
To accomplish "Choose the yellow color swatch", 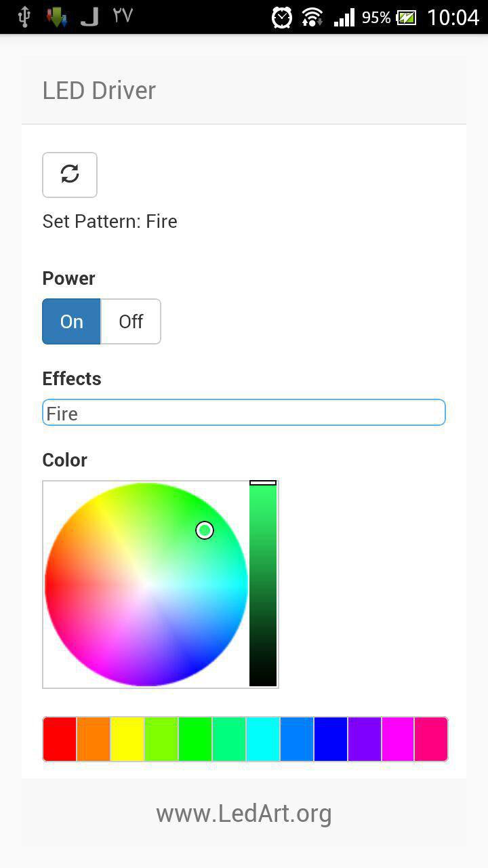I will (127, 739).
